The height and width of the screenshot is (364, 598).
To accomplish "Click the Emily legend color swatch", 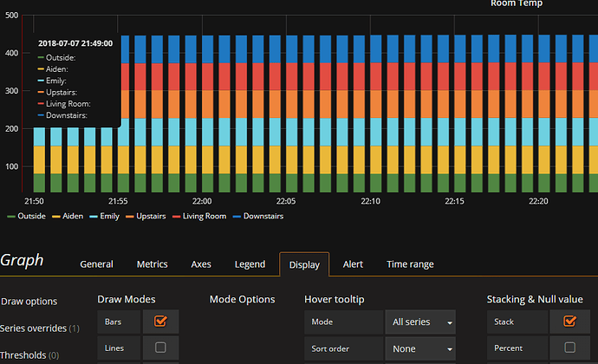I will point(94,217).
